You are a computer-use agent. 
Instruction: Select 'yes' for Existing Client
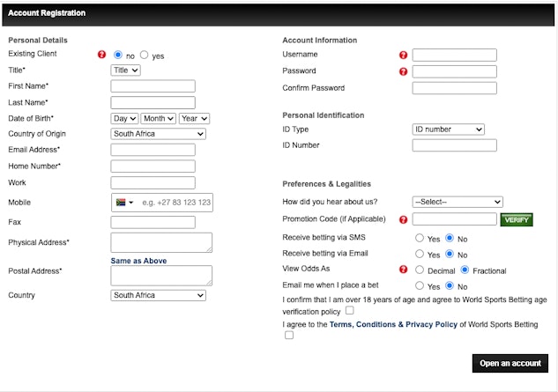[x=144, y=55]
